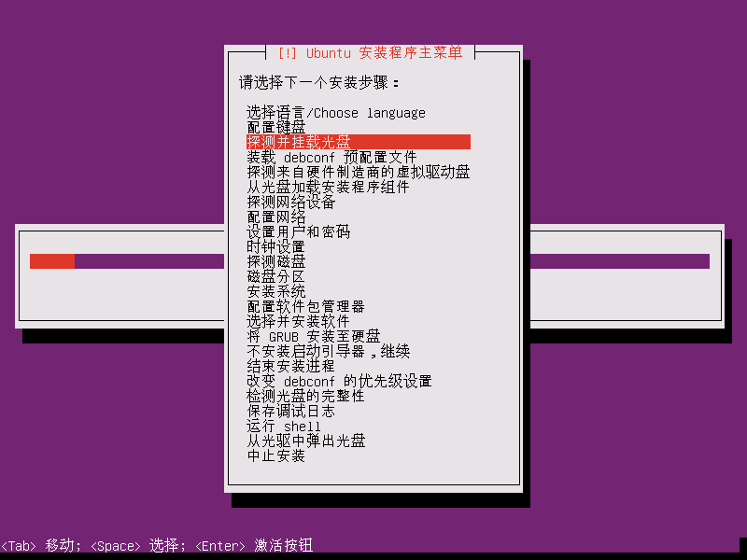The image size is (747, 560).
Task: Select 从光驱中弹出光盘 entry
Action: [x=306, y=441]
